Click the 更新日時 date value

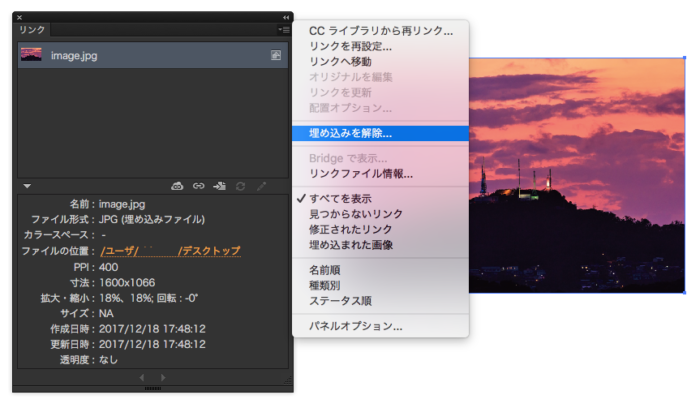pyautogui.click(x=152, y=344)
